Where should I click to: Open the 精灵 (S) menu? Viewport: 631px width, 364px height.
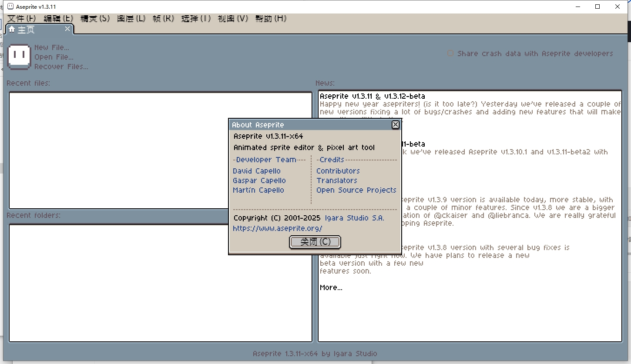[x=95, y=18]
